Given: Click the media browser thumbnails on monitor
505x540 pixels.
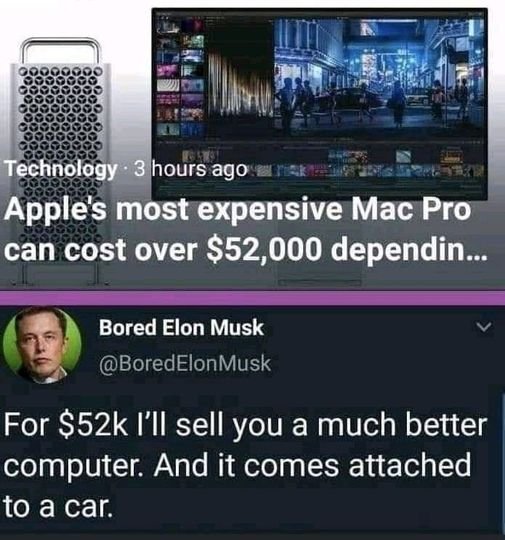Looking at the screenshot, I should tap(180, 76).
